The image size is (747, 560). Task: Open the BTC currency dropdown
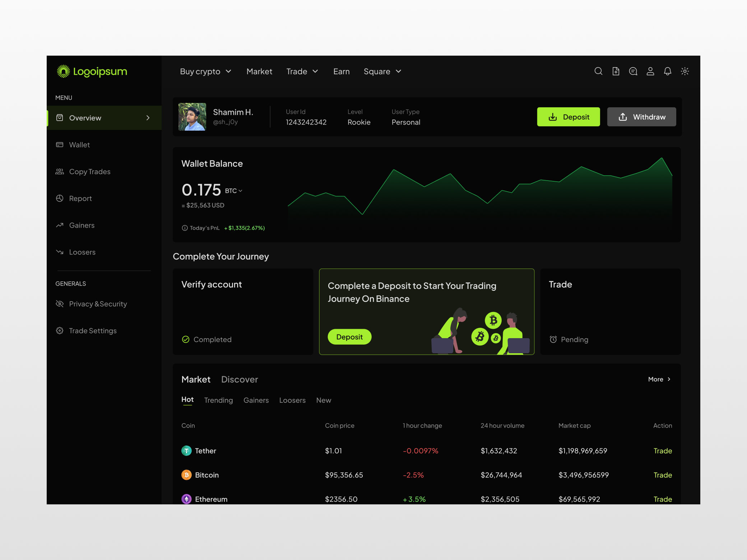tap(234, 191)
